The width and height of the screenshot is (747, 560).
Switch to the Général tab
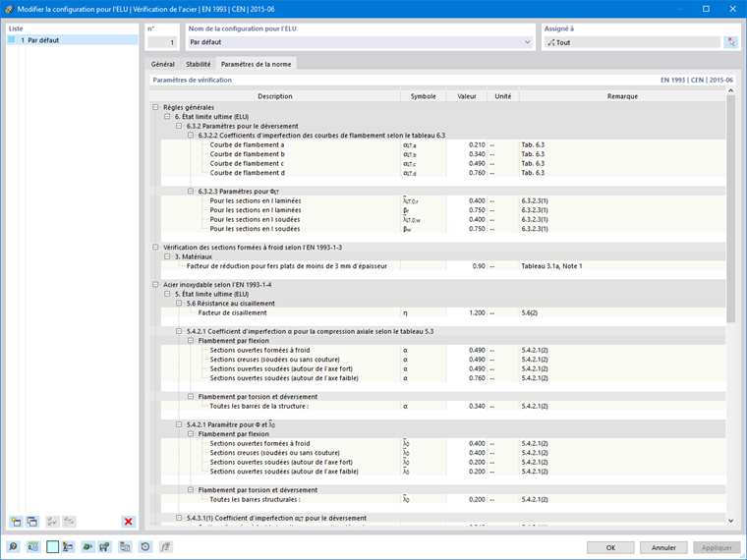(163, 64)
